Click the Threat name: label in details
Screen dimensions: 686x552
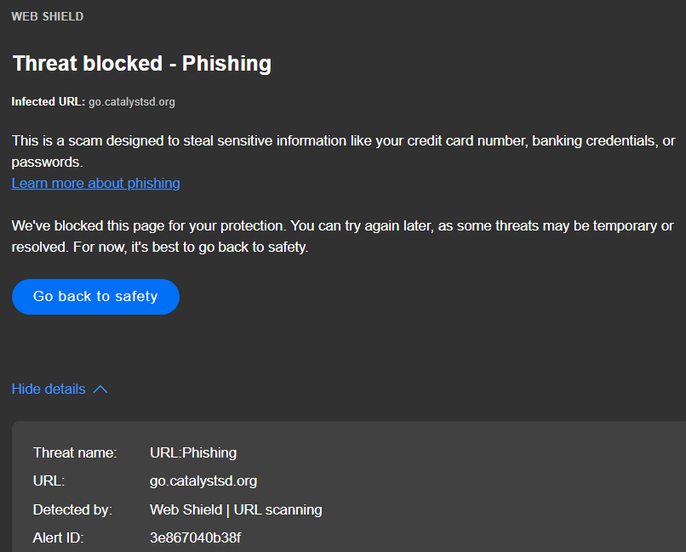(x=75, y=453)
